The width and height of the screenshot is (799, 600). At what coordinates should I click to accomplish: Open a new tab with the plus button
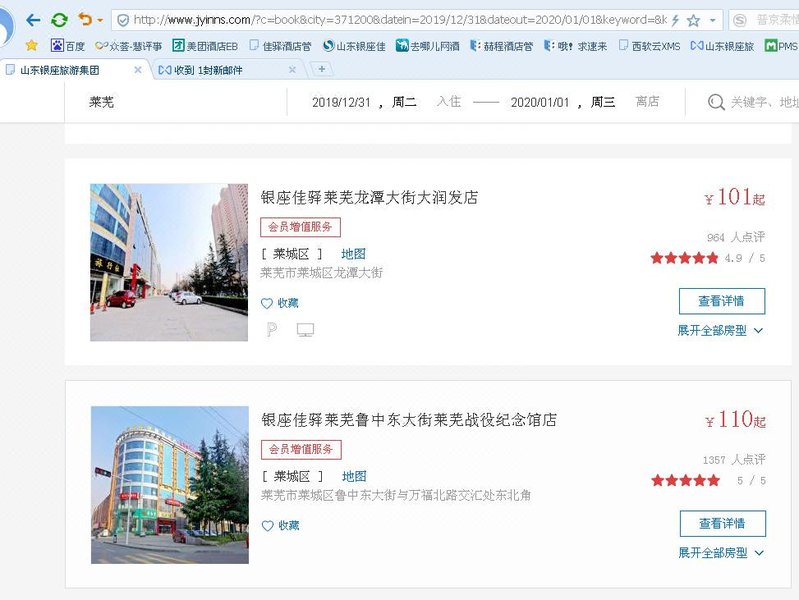[321, 69]
